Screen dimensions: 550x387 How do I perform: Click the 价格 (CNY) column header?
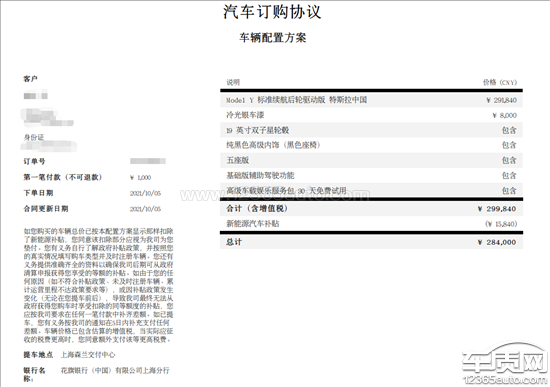[x=500, y=82]
